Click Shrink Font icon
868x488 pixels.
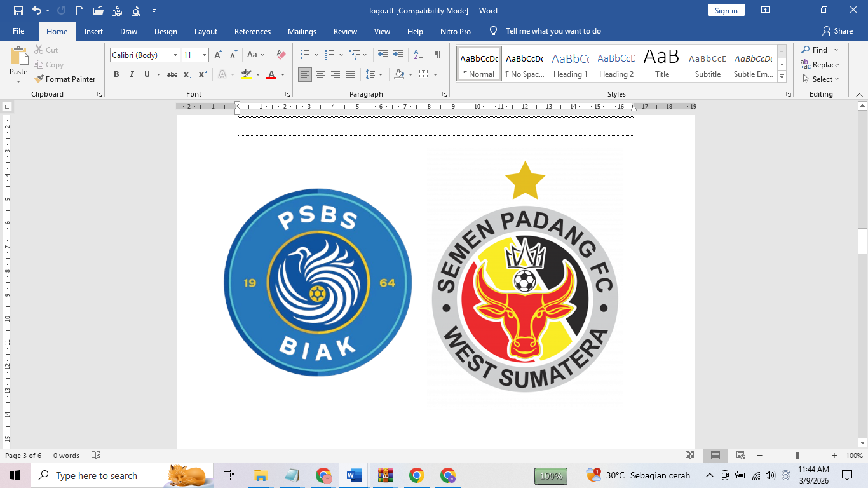click(233, 55)
